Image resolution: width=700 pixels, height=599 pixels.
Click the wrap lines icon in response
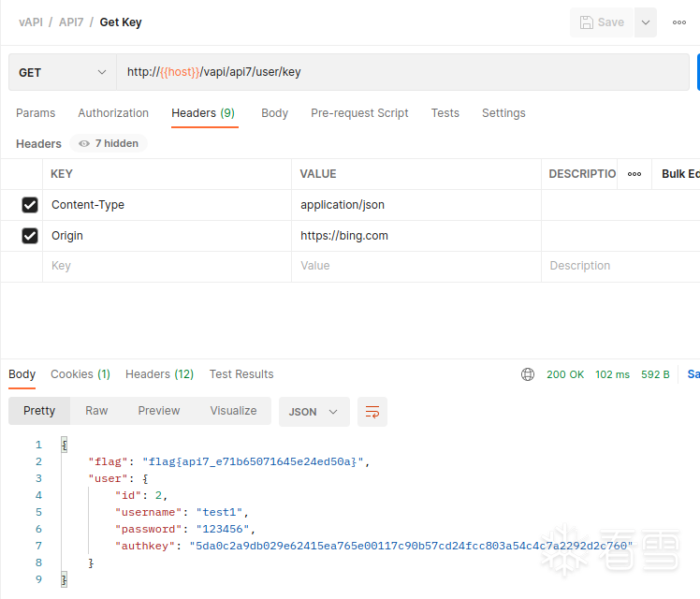372,412
